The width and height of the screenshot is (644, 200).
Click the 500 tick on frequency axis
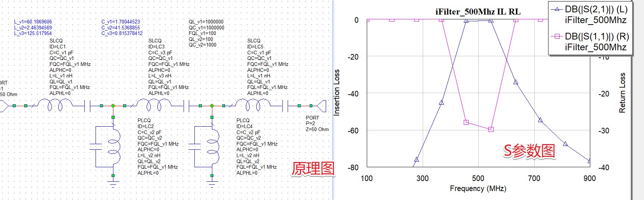tap(478, 178)
